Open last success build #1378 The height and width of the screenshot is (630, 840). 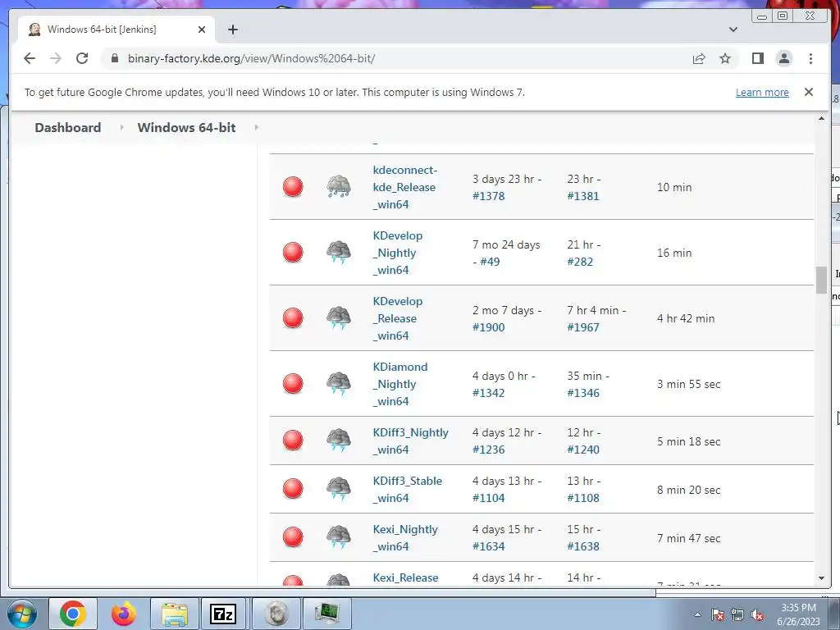(x=489, y=196)
